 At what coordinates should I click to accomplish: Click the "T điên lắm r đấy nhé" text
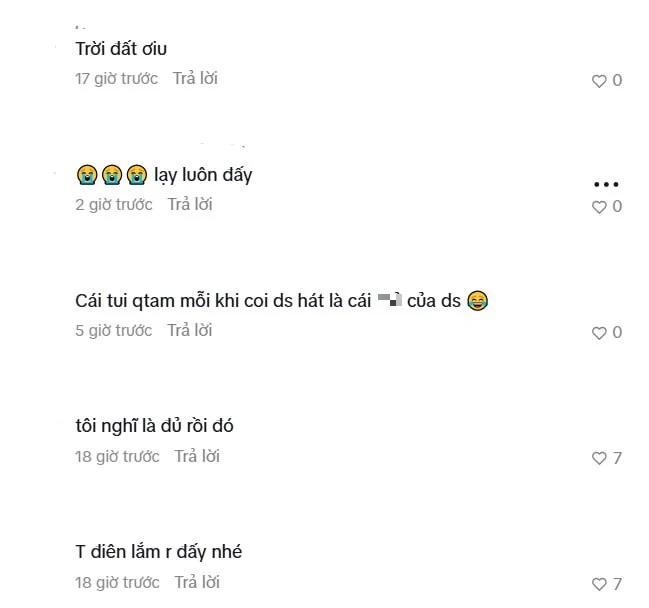[159, 552]
